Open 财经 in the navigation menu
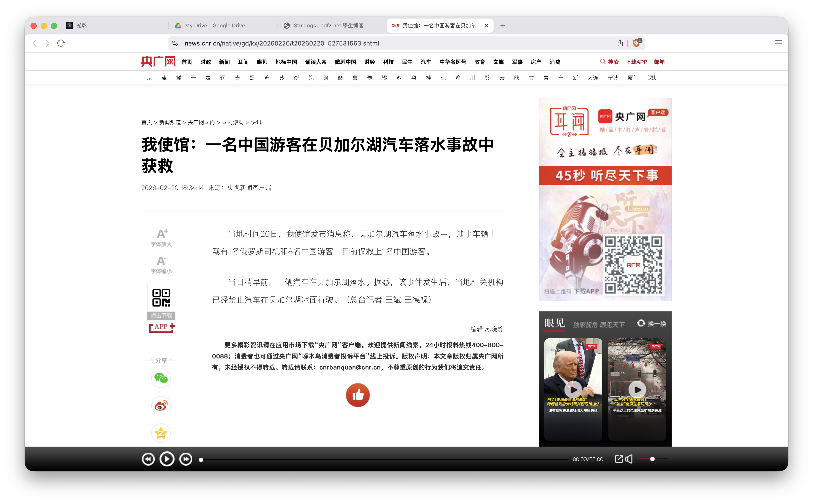Viewport: 813px width, 504px height. point(369,62)
